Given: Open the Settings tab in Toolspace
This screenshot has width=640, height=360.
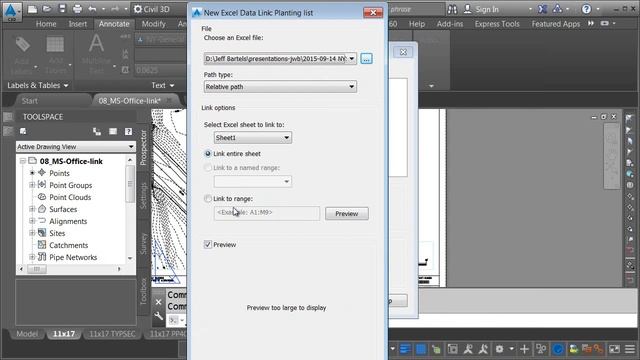Looking at the screenshot, I should (x=143, y=196).
